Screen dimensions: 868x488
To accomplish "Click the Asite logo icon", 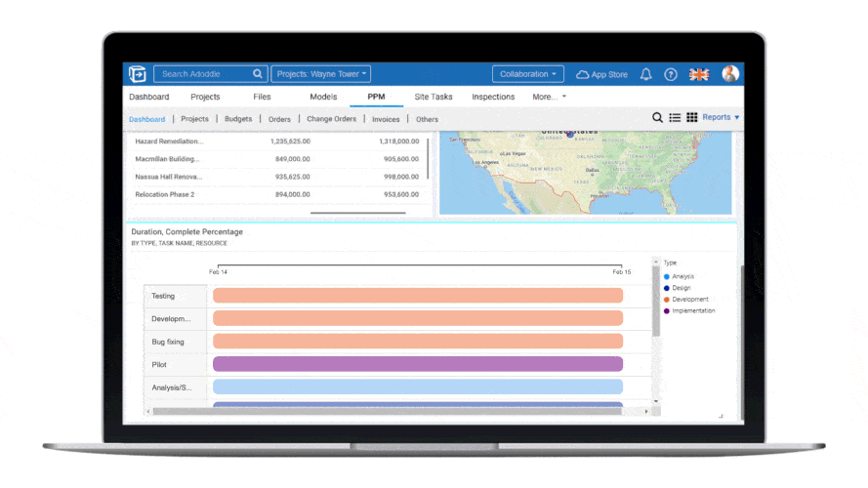I will [x=138, y=74].
